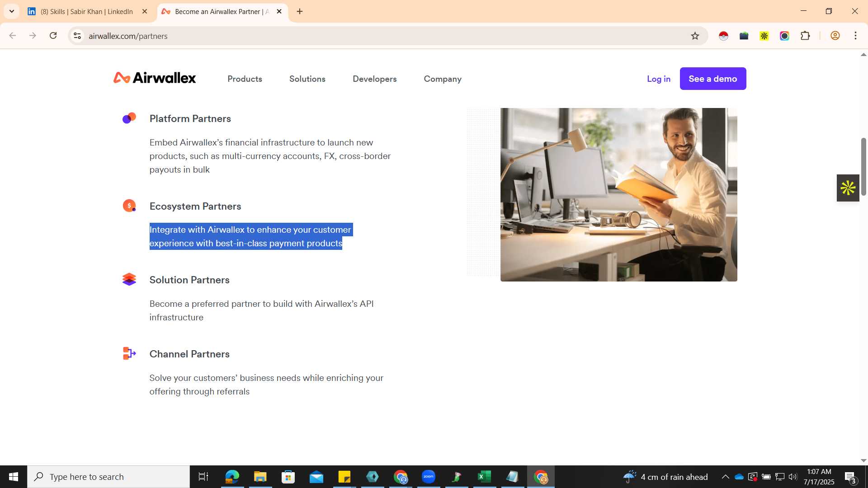Close the Airwallex Partner tab

(279, 11)
